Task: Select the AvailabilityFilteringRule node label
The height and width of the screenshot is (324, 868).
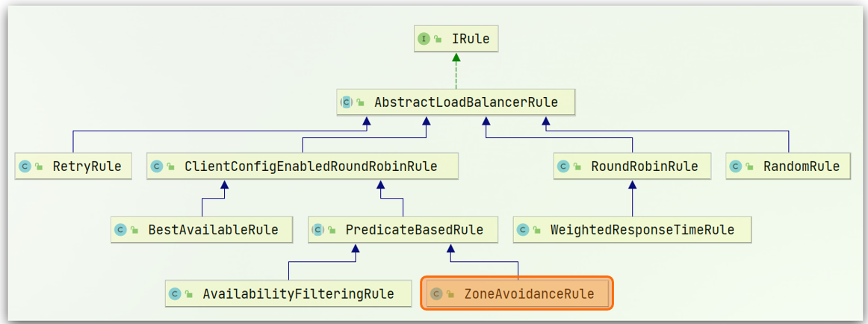Action: tap(298, 293)
